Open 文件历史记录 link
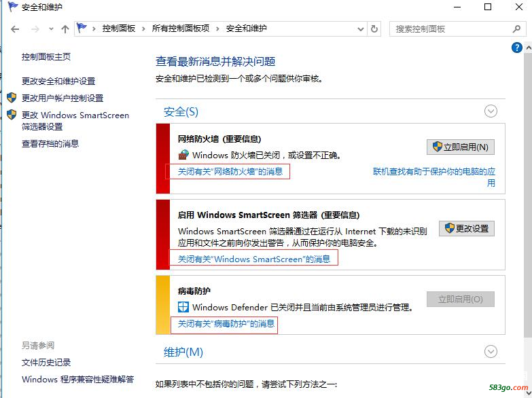Viewport: 532px width, 398px height. 46,363
